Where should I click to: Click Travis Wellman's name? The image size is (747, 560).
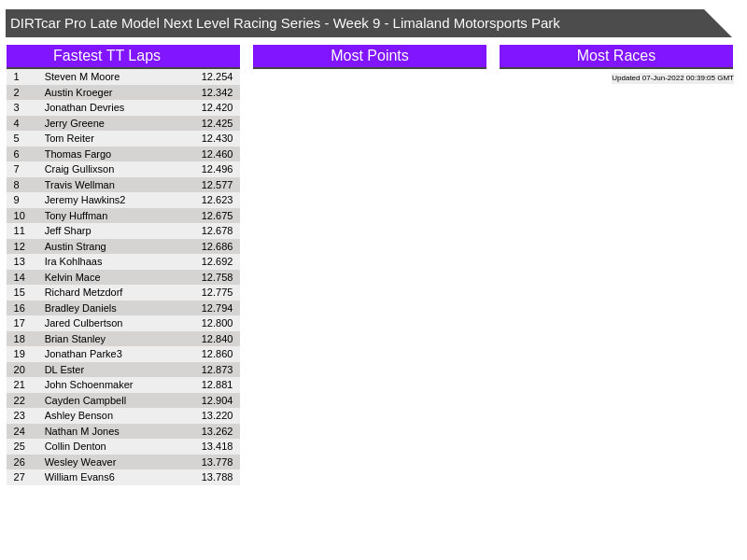[79, 185]
